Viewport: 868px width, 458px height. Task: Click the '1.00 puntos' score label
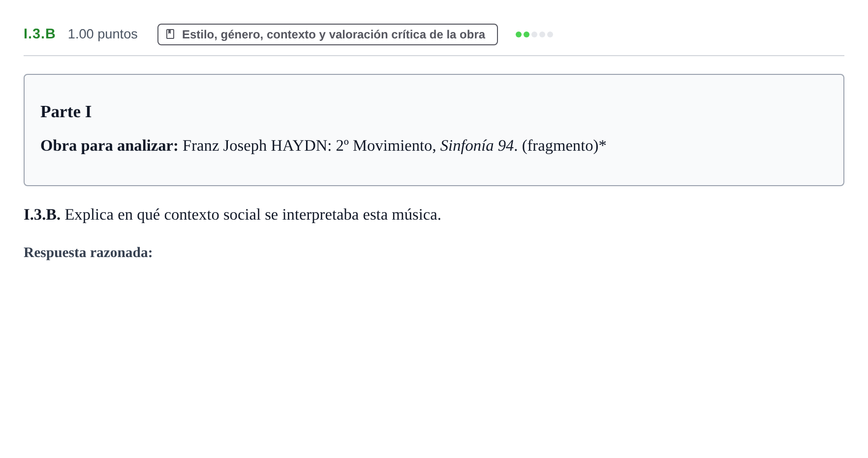[103, 34]
